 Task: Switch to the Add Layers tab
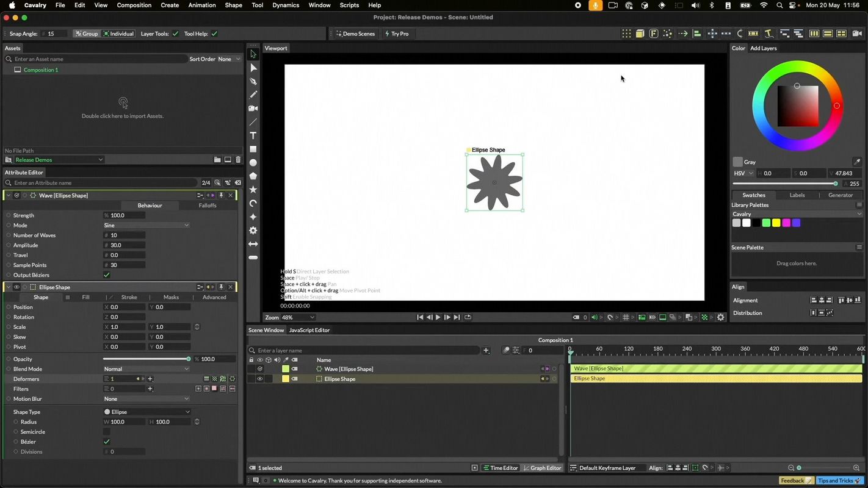coord(763,48)
